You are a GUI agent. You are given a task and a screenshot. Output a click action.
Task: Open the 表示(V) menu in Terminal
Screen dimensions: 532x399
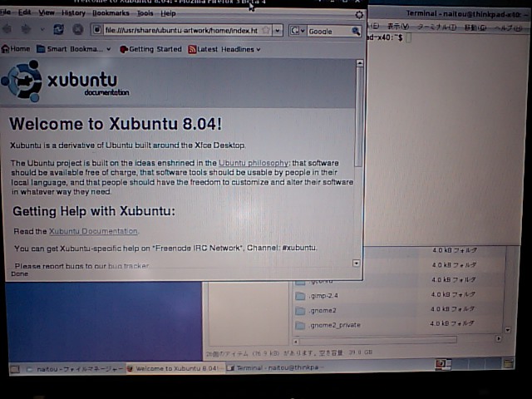point(398,26)
